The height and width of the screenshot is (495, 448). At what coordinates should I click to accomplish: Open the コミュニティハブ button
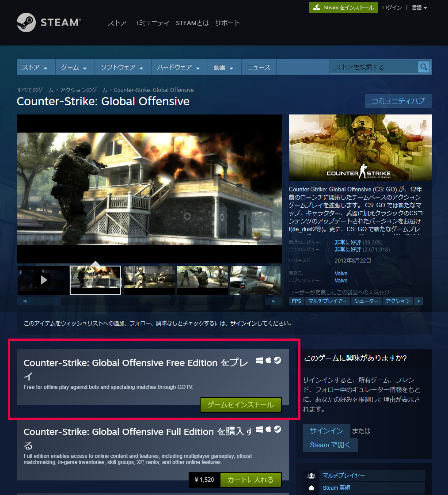[398, 101]
